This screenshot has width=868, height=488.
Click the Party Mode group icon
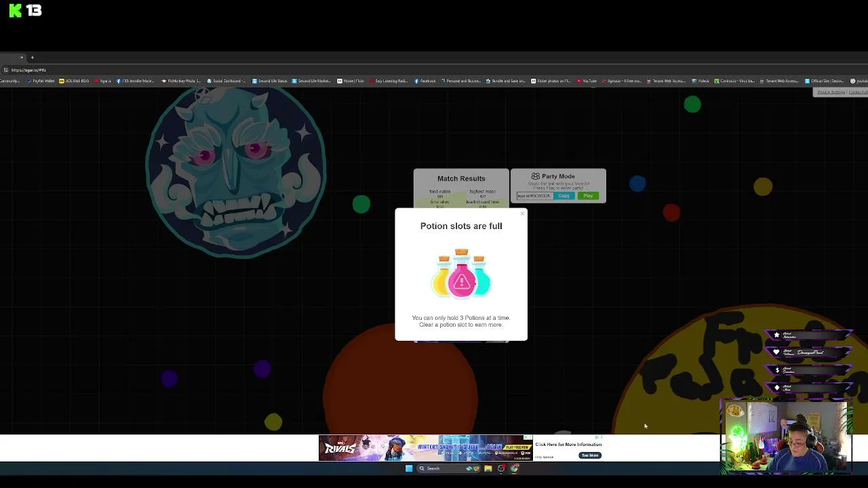point(536,176)
